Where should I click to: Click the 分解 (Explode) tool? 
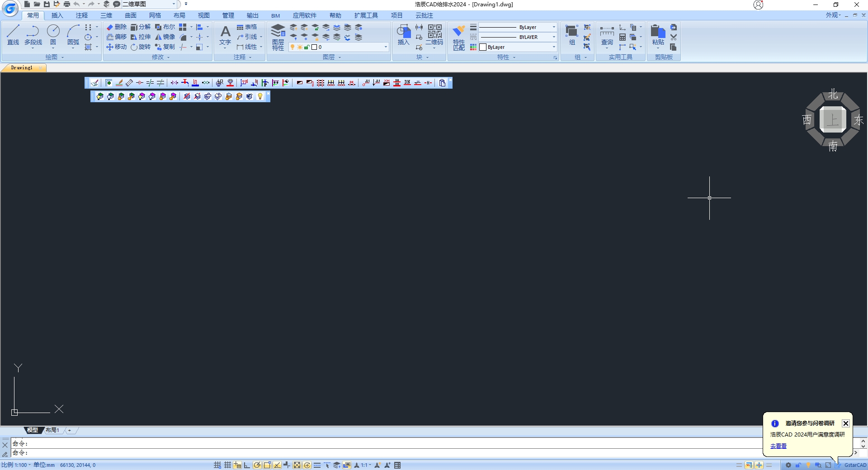click(141, 27)
